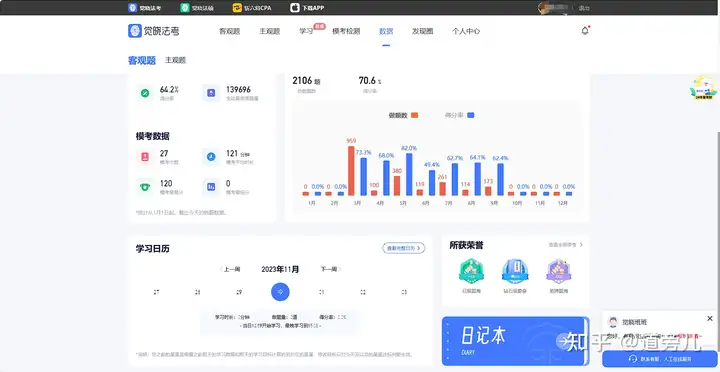The width and height of the screenshot is (720, 372).
Task: Click the blue 觉晓法考 icon in the top bar
Action: [132, 8]
